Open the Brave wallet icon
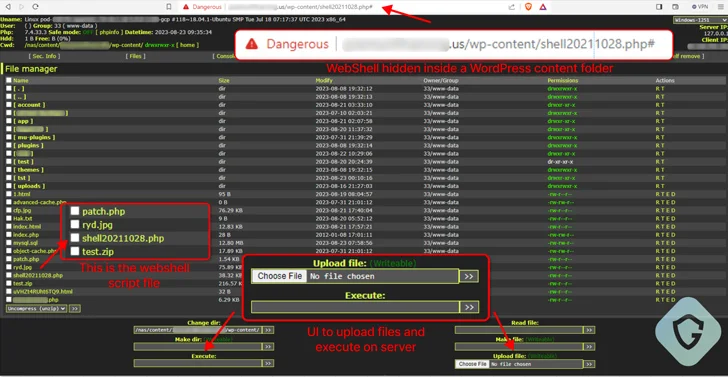The width and height of the screenshot is (728, 377). [676, 7]
